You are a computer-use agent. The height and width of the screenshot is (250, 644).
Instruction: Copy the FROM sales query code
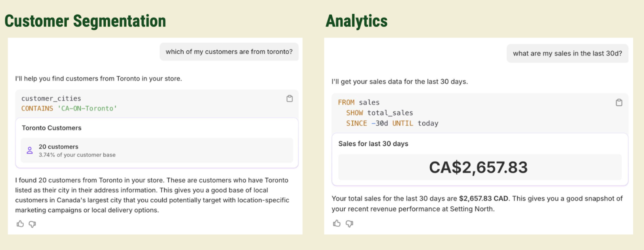point(619,102)
